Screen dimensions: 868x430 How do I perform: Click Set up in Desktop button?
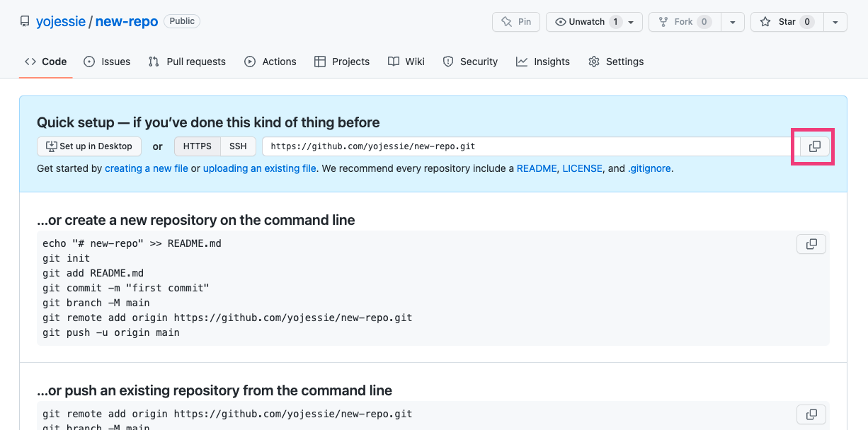coord(89,146)
